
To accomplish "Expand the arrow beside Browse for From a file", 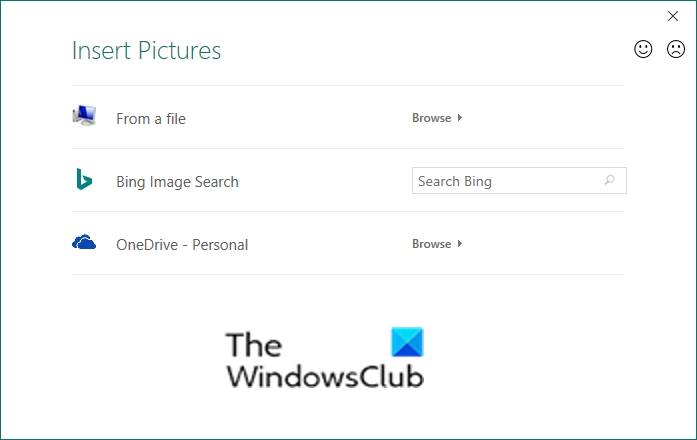I will coord(460,118).
